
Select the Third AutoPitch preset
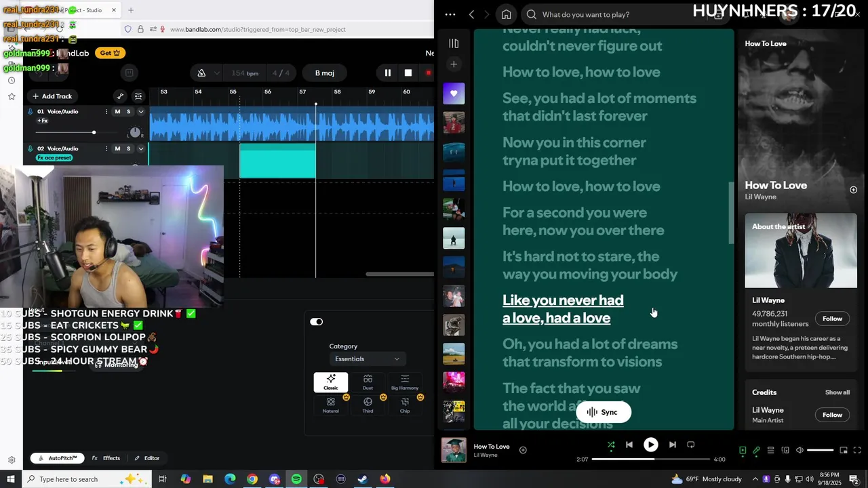click(368, 405)
